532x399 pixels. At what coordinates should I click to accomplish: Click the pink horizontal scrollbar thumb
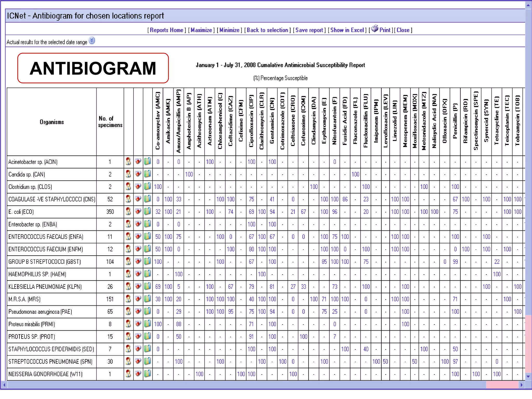coord(502,385)
